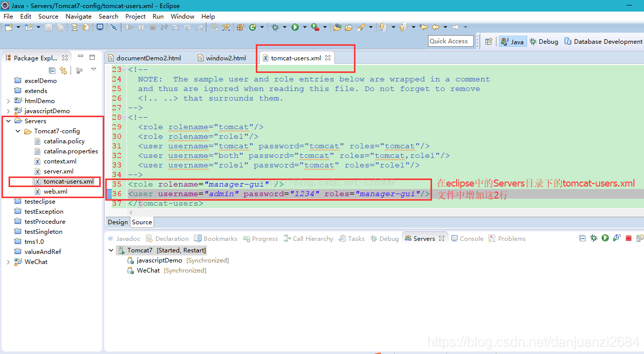Close the tomcat-users.xml editor tab
Viewport: 644px width, 354px height.
327,58
